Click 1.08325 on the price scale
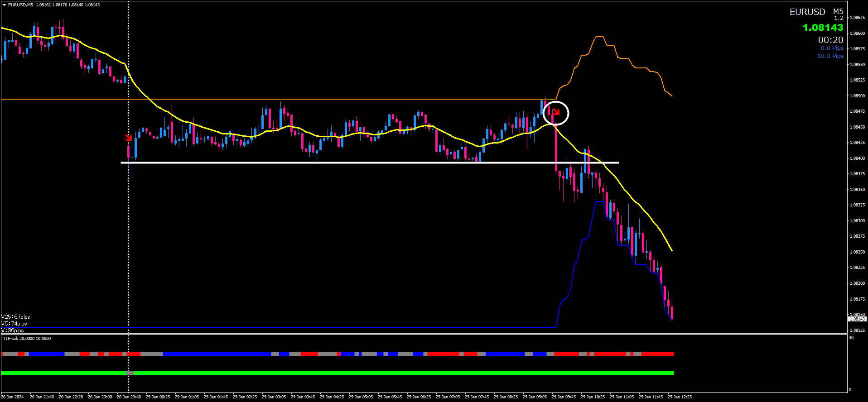 (857, 205)
